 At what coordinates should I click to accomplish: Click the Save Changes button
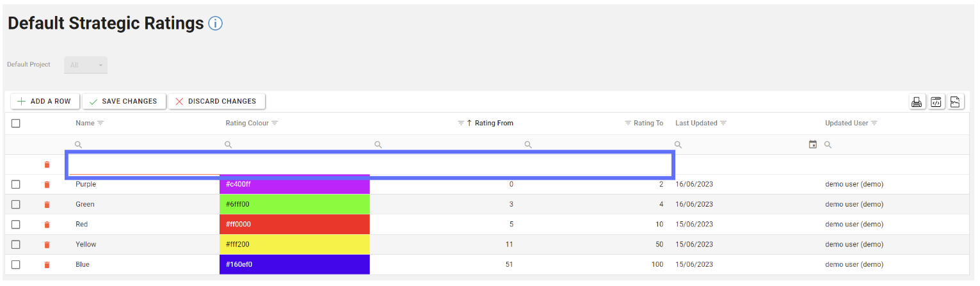click(124, 101)
